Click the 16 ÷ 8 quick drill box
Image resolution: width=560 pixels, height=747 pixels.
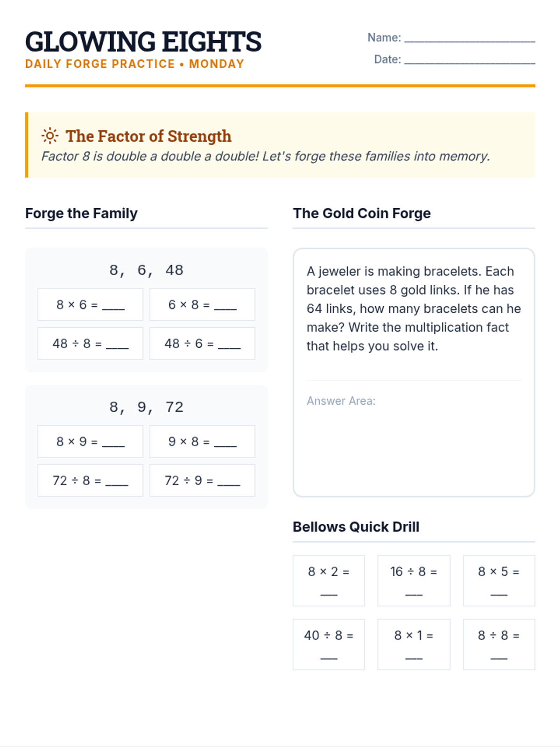pyautogui.click(x=413, y=580)
